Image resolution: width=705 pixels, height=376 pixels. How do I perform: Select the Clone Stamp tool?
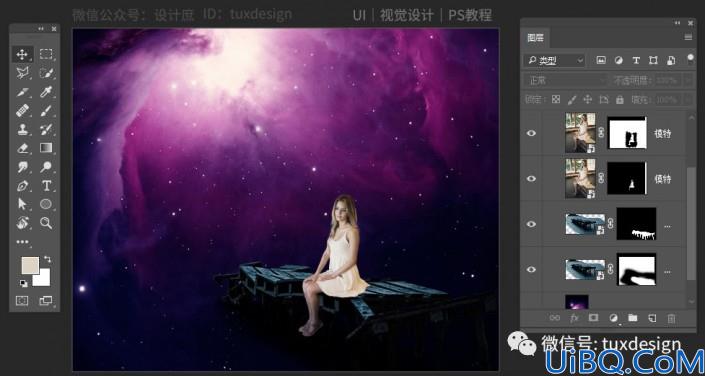[x=22, y=130]
